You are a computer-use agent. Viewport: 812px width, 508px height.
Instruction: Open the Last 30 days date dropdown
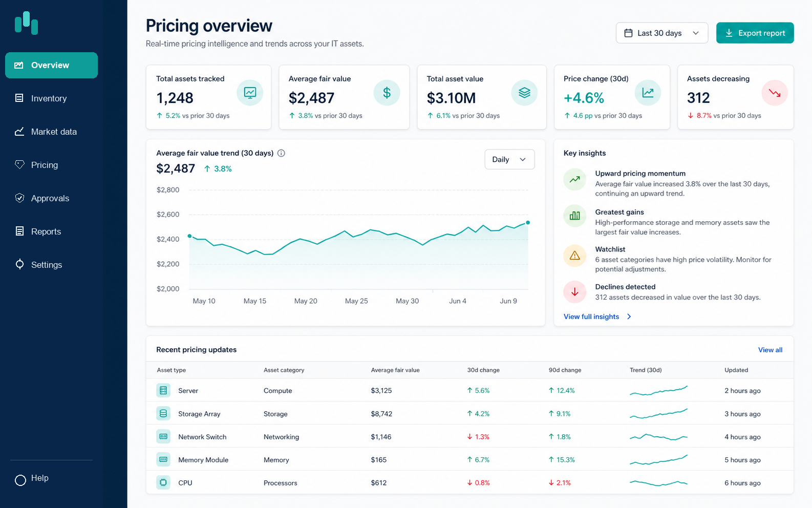click(x=662, y=33)
